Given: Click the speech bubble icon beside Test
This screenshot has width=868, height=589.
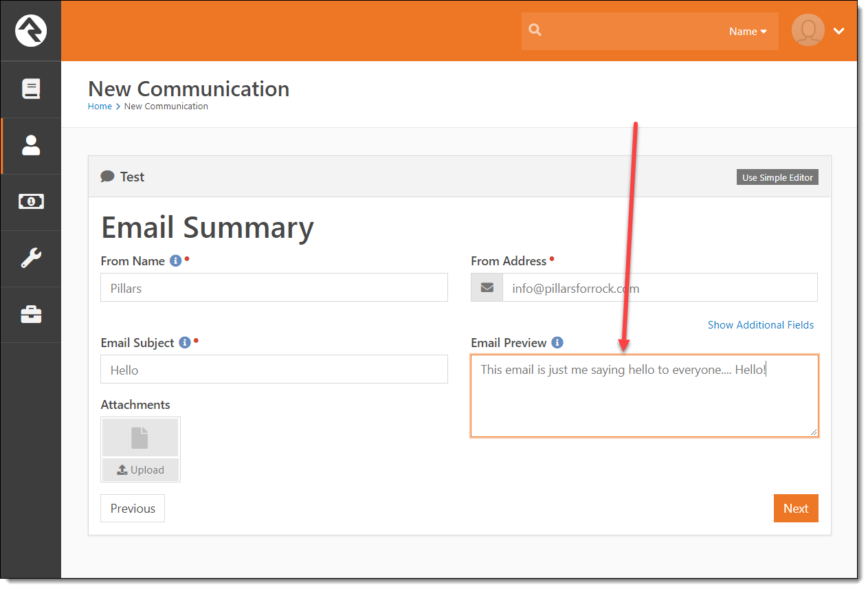Looking at the screenshot, I should 107,177.
